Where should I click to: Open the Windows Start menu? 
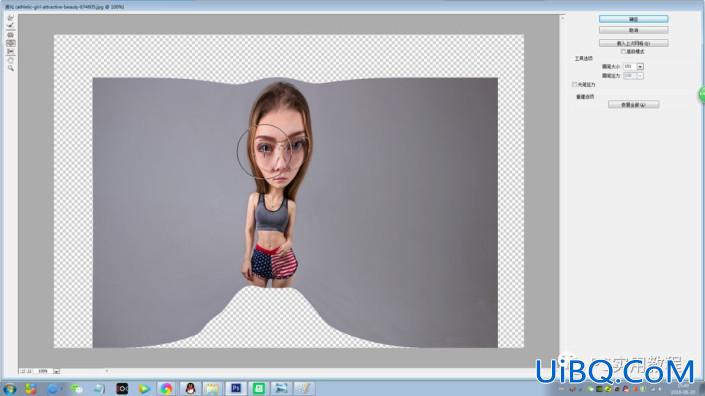[x=9, y=388]
